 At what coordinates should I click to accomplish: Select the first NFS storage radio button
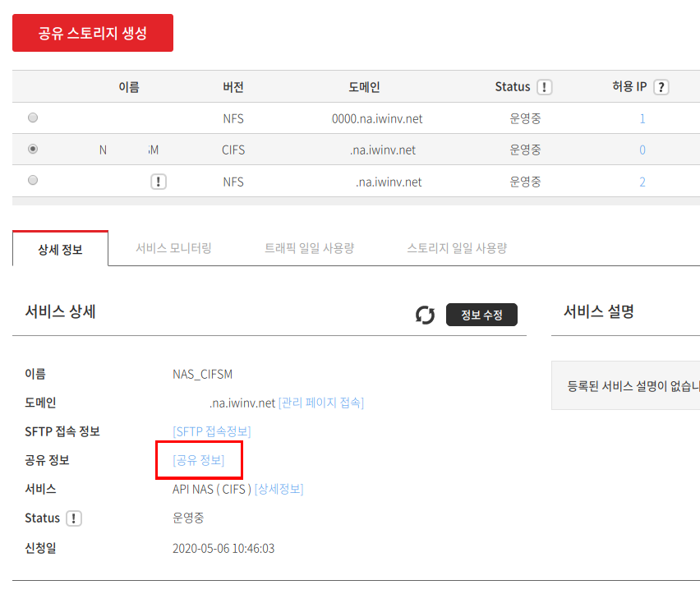33,118
